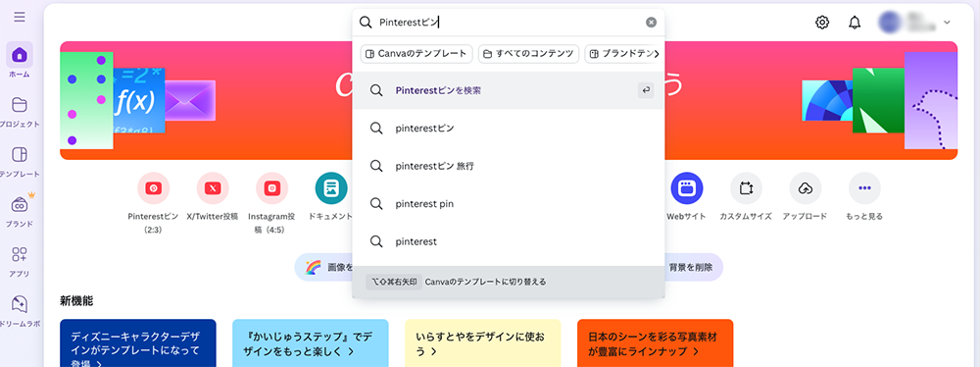This screenshot has width=980, height=367.
Task: Open notifications bell
Action: pos(855,23)
